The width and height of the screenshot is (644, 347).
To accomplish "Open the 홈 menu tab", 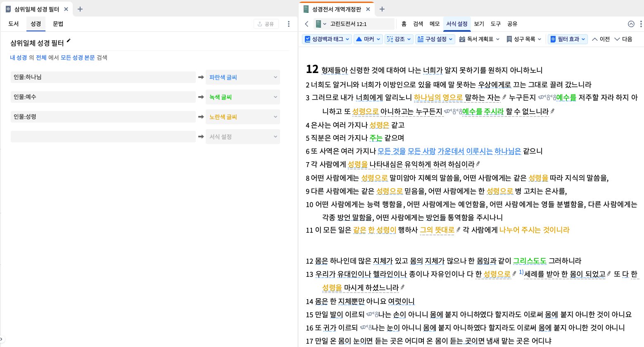I will (x=404, y=24).
